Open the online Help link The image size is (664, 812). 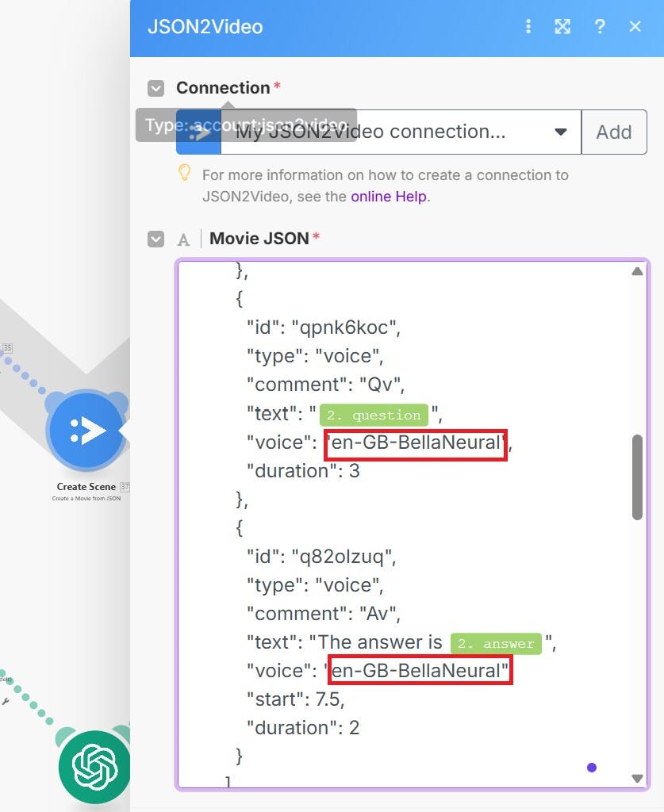point(389,197)
